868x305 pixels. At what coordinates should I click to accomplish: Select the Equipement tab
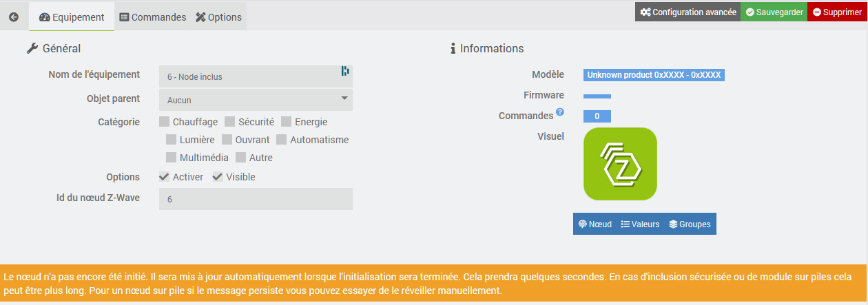(x=72, y=17)
